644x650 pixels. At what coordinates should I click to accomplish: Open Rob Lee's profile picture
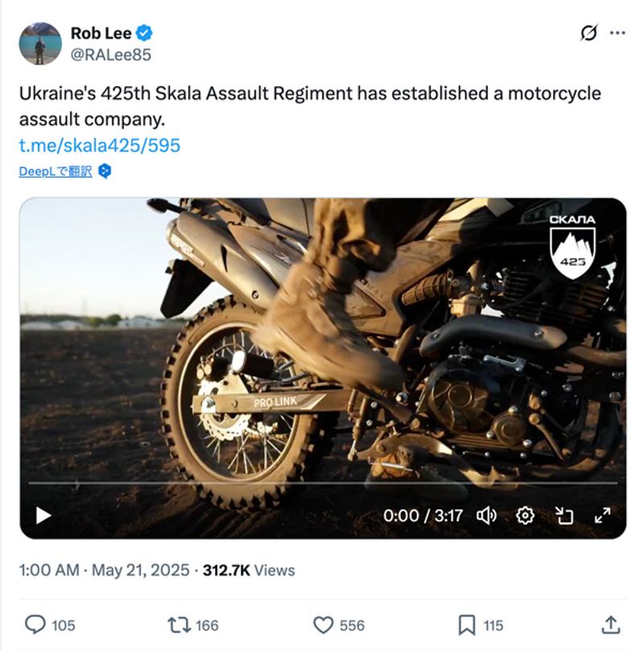tap(40, 43)
